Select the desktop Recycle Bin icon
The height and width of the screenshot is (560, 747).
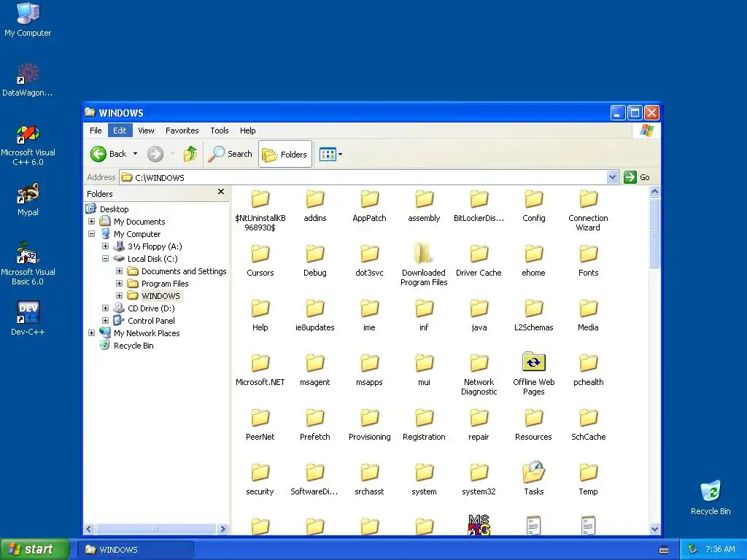tap(711, 497)
